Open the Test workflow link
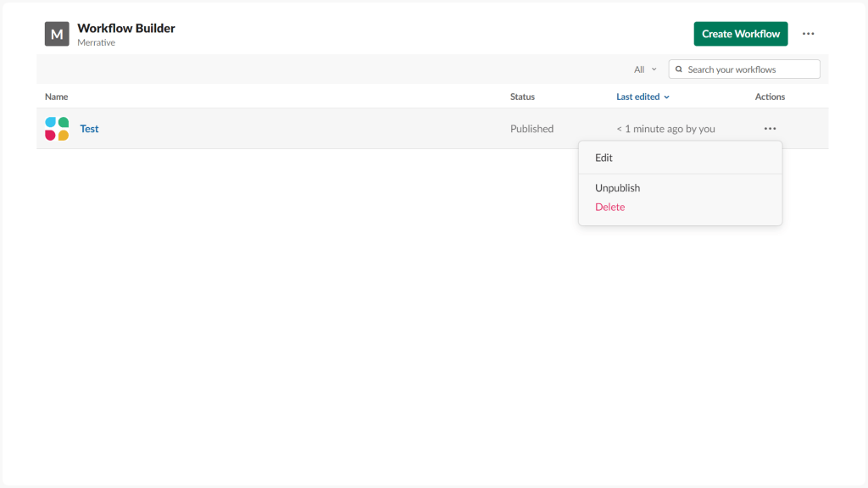 (x=89, y=128)
